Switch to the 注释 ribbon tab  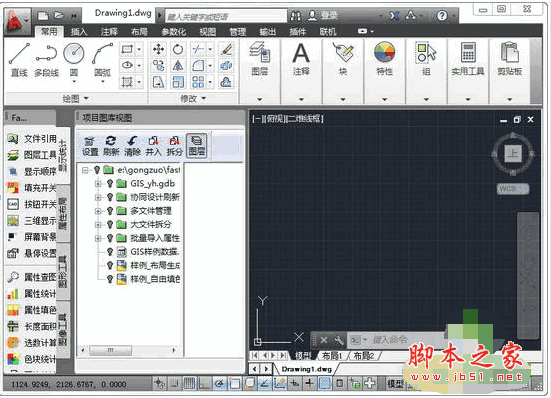(x=109, y=32)
